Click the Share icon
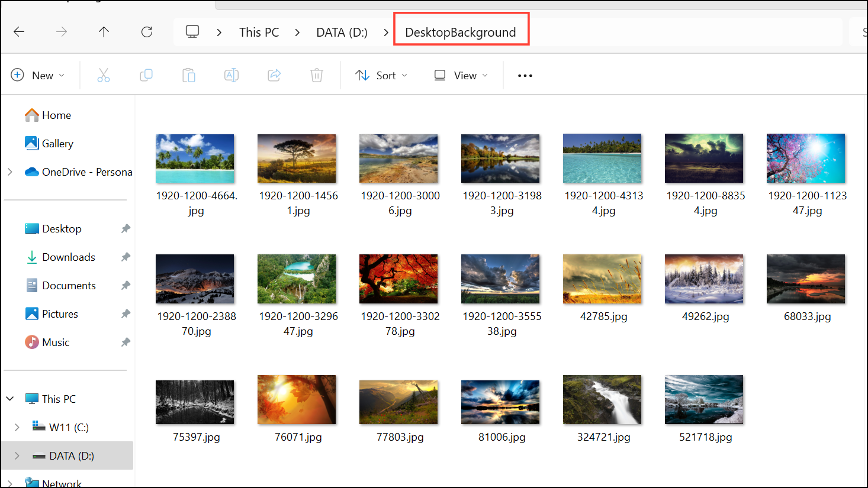The height and width of the screenshot is (488, 868). click(x=274, y=75)
